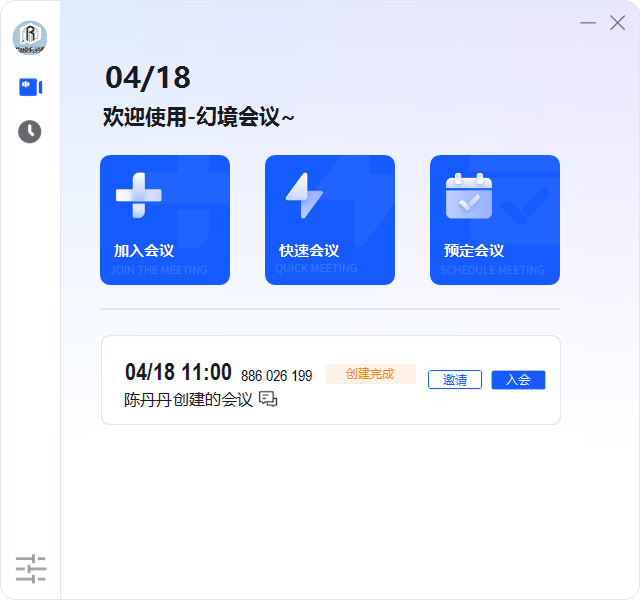Start a meeting via 快速会议 label
Image resolution: width=642 pixels, height=602 pixels.
click(309, 251)
